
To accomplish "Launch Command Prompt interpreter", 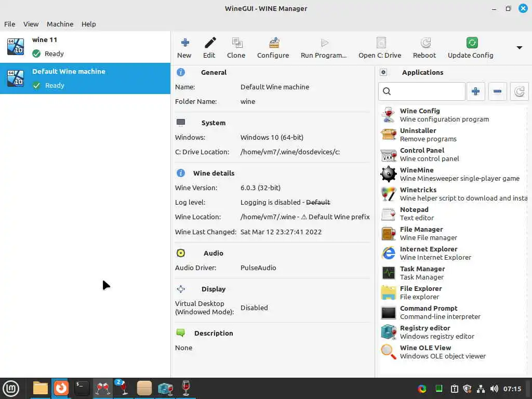I will (x=454, y=312).
